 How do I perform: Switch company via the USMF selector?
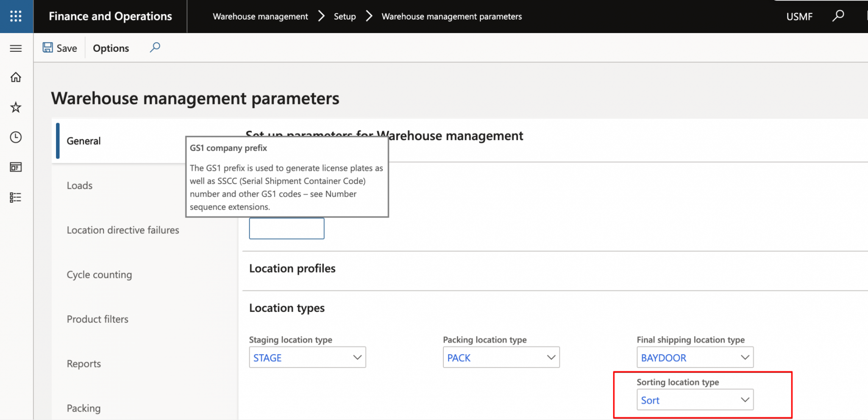(799, 16)
